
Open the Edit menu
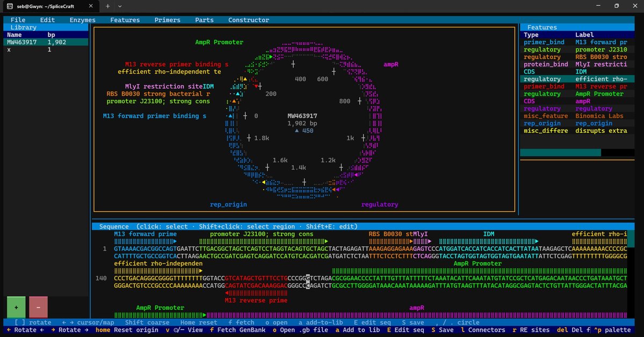(x=47, y=20)
